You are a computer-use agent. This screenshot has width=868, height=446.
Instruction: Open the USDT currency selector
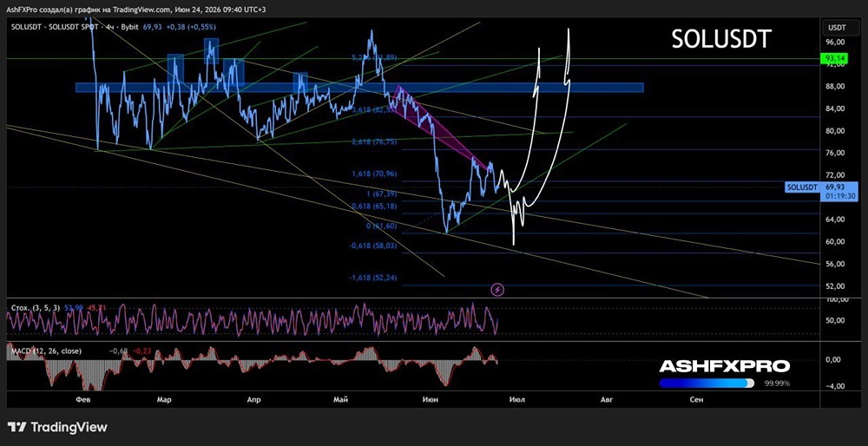point(837,28)
